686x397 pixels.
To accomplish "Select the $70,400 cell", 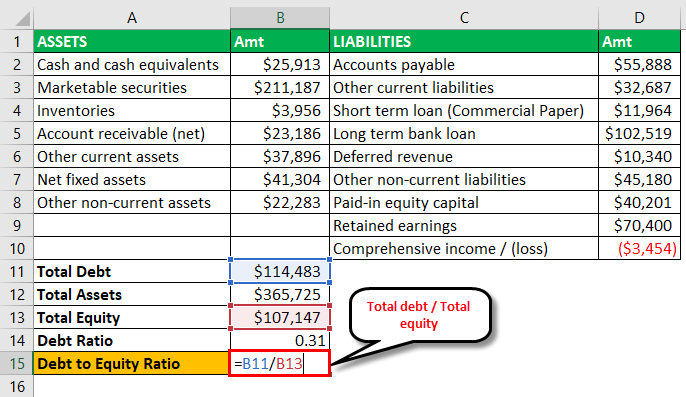I will point(639,225).
